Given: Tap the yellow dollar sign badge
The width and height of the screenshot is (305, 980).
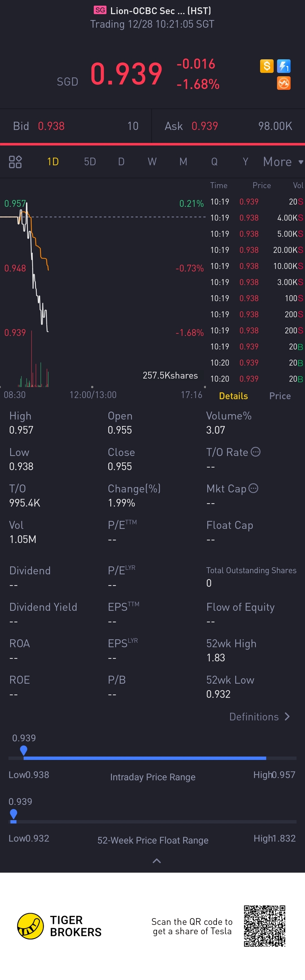Looking at the screenshot, I should 267,66.
